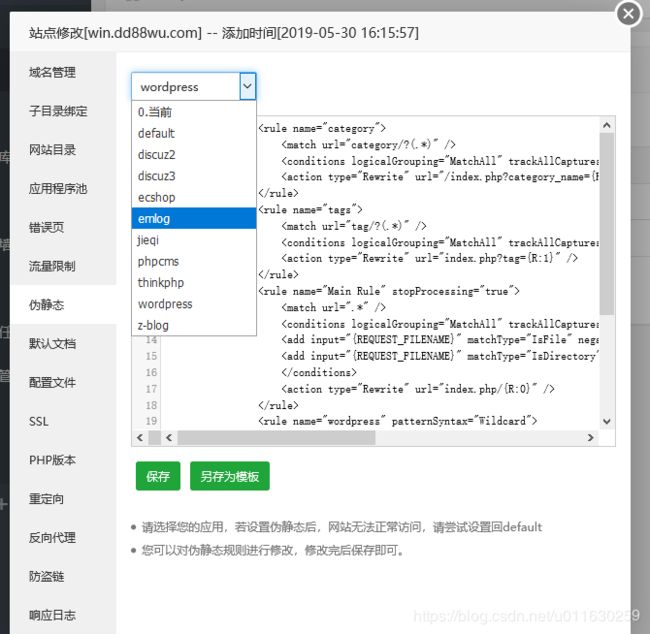Click the green 保存 button

click(x=158, y=476)
